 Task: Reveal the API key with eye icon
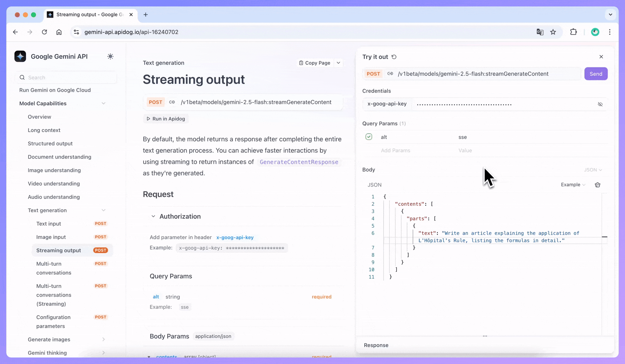coord(600,104)
